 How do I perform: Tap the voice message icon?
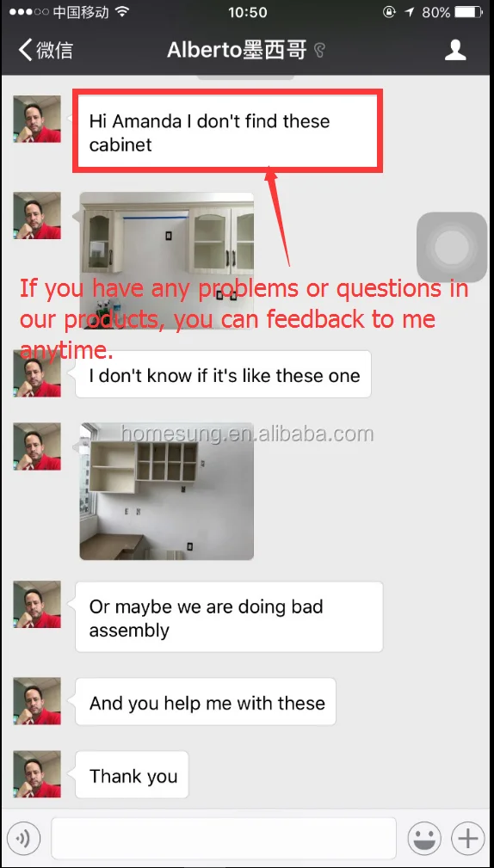point(24,839)
